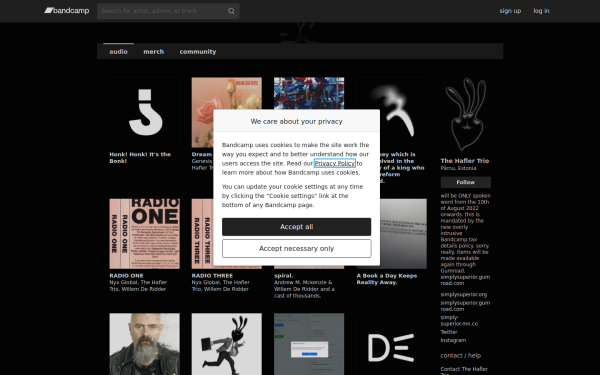Switch to the merch tab

153,51
